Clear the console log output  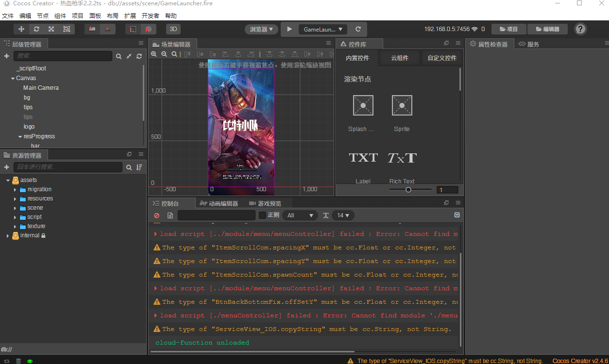(156, 215)
